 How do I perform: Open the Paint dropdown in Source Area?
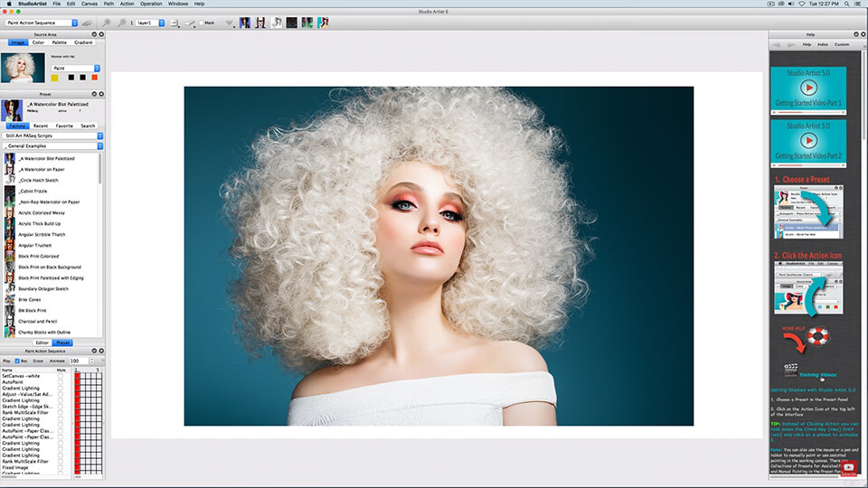tap(76, 68)
